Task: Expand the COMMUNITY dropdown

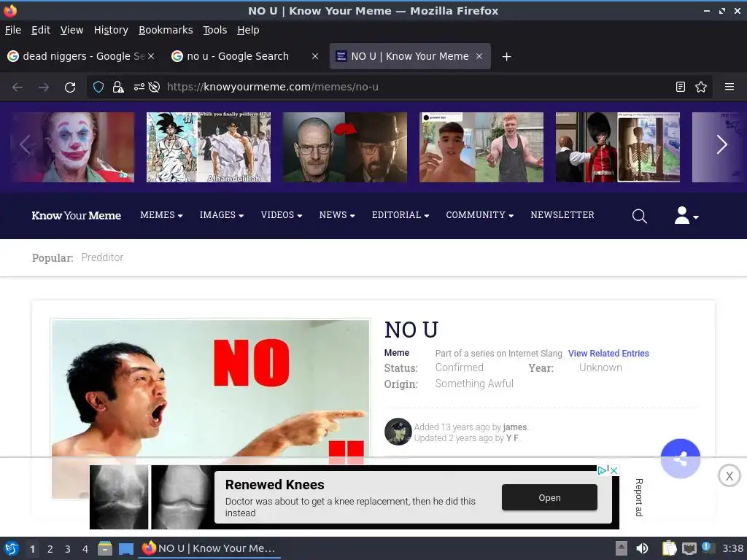Action: 479,215
